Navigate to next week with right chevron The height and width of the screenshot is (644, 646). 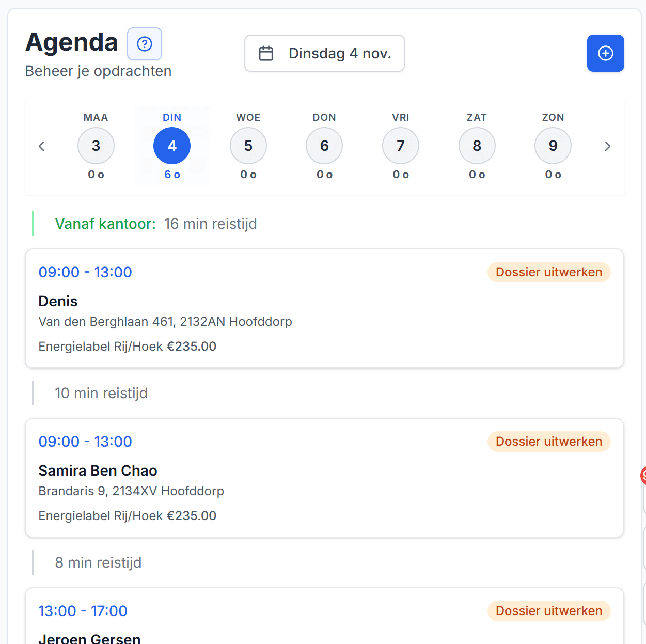click(607, 146)
